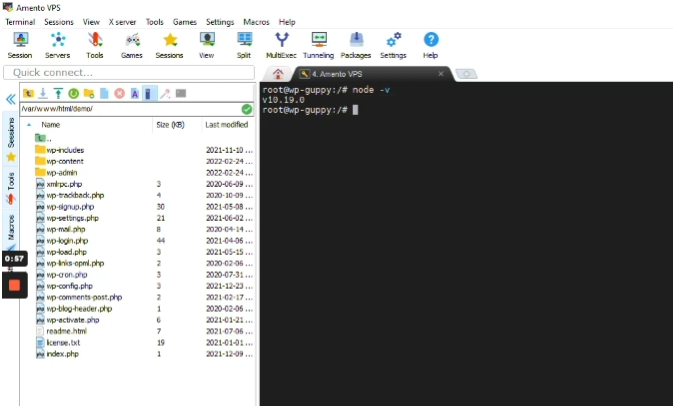Open the X server menu

123,21
